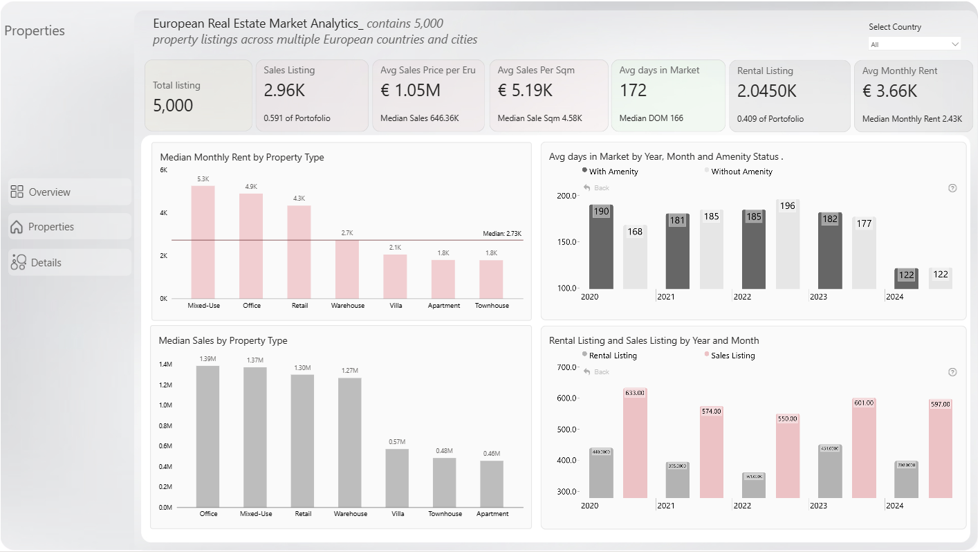Toggle the Sales Listing legend marker

click(707, 354)
